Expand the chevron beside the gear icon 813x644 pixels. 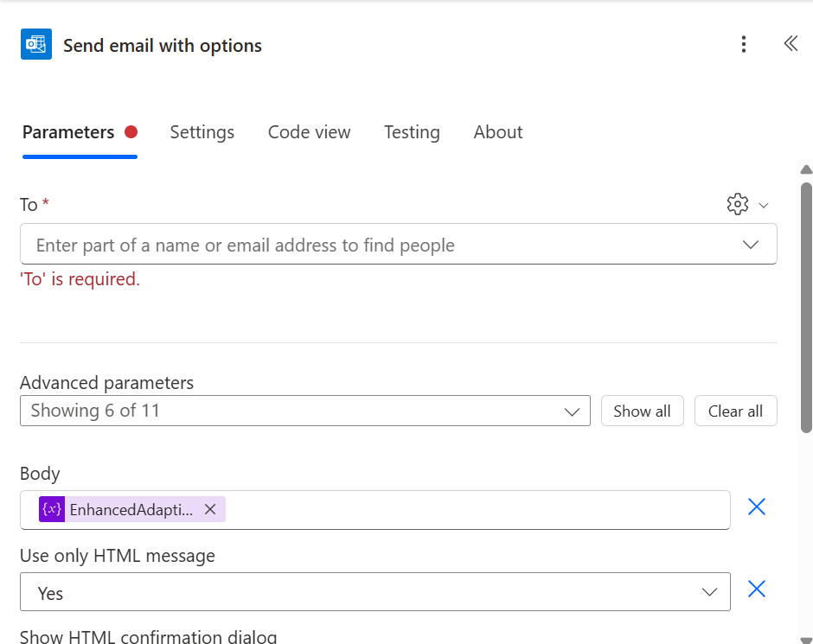click(763, 205)
